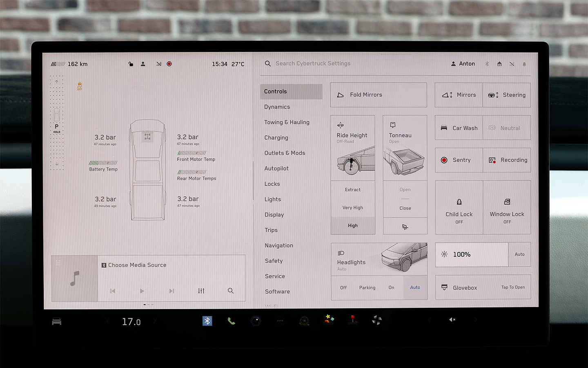Open the Arcade joystick icon
The width and height of the screenshot is (588, 368).
(352, 320)
